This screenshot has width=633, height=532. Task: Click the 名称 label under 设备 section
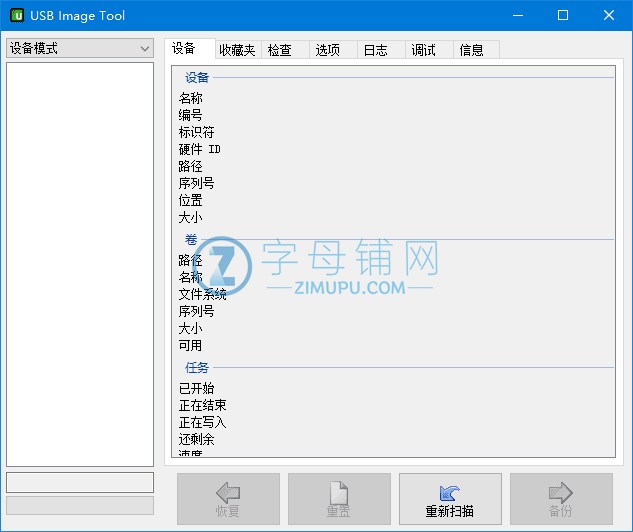coord(191,98)
